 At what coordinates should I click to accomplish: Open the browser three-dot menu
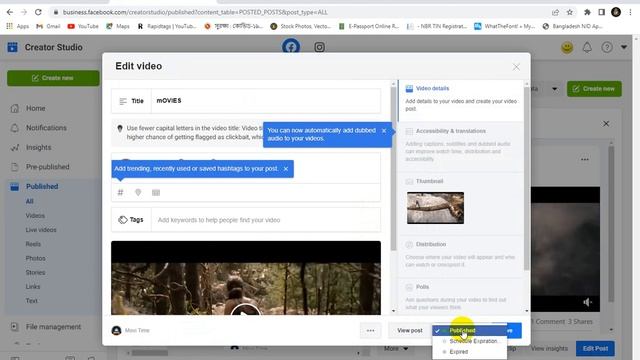coord(630,12)
